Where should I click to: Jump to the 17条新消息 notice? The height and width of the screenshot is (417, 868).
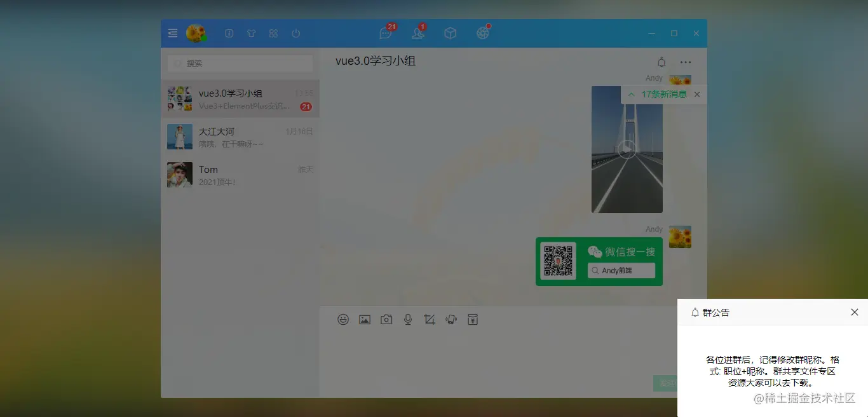664,94
